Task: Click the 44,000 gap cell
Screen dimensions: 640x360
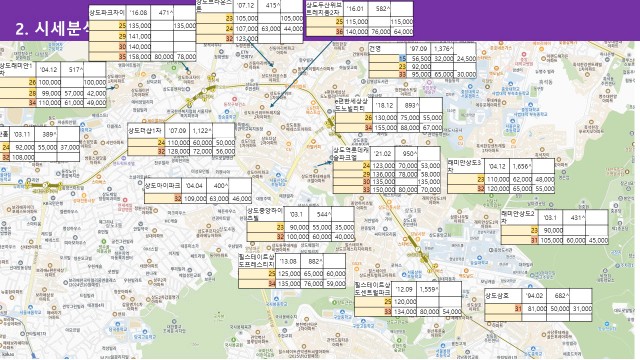Action: click(292, 29)
